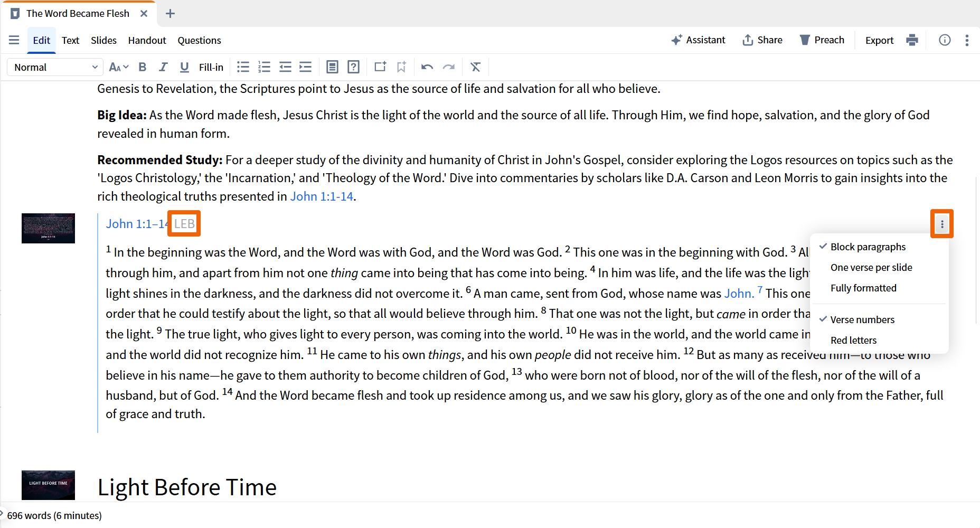This screenshot has height=528, width=980.
Task: Apply italic formatting
Action: (x=163, y=67)
